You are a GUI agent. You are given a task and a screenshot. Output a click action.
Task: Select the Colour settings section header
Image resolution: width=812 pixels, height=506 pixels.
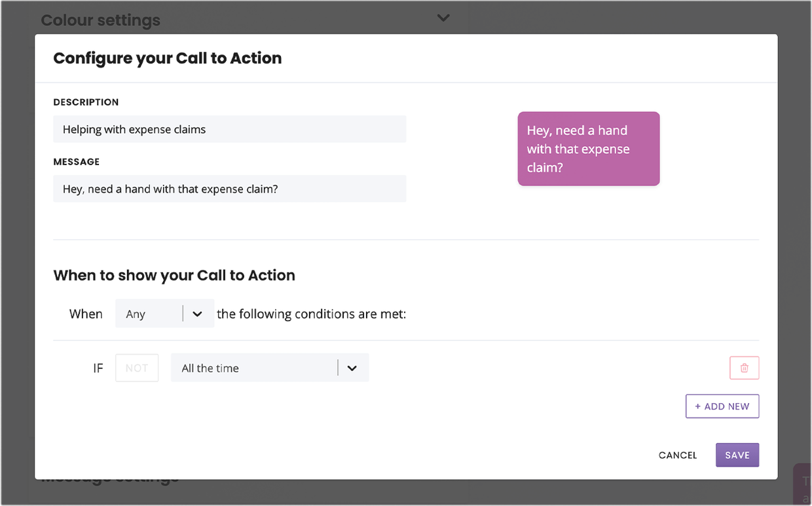pyautogui.click(x=101, y=20)
